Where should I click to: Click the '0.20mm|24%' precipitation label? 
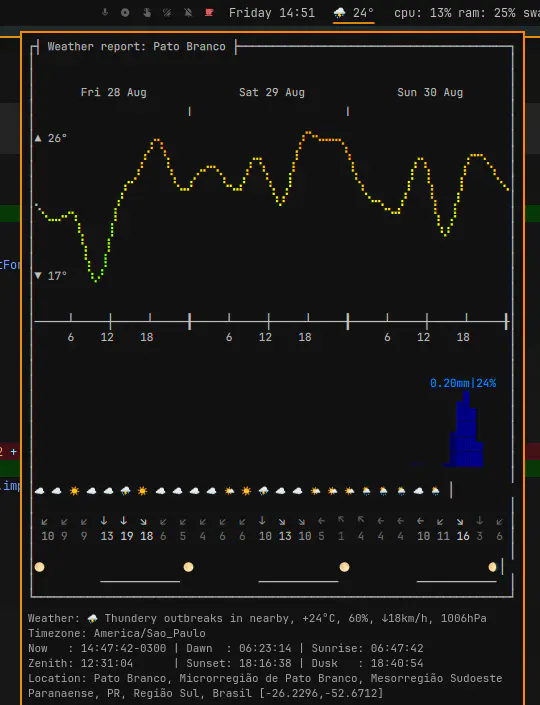463,383
